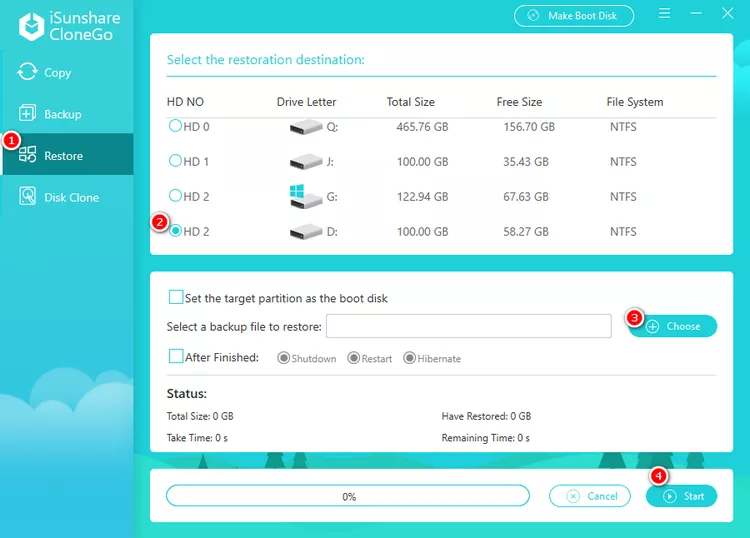Click the Restore icon in sidebar
The image size is (750, 538).
click(27, 154)
